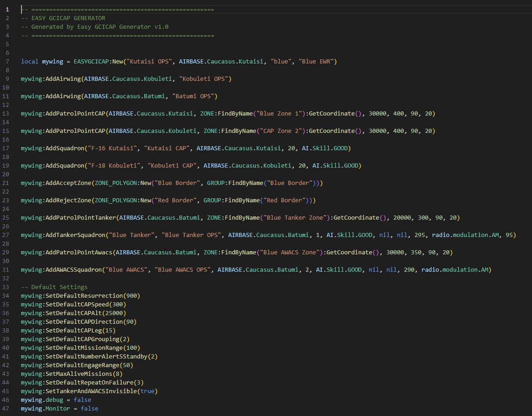532x416 pixels.
Task: Place cursor in "Kutaisi OPS" string
Action: (150, 62)
